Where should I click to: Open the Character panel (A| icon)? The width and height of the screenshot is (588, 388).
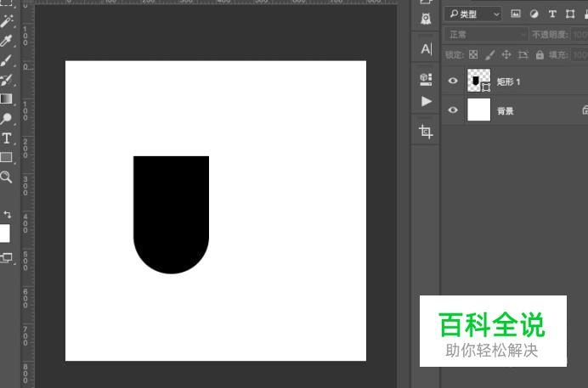pos(426,49)
